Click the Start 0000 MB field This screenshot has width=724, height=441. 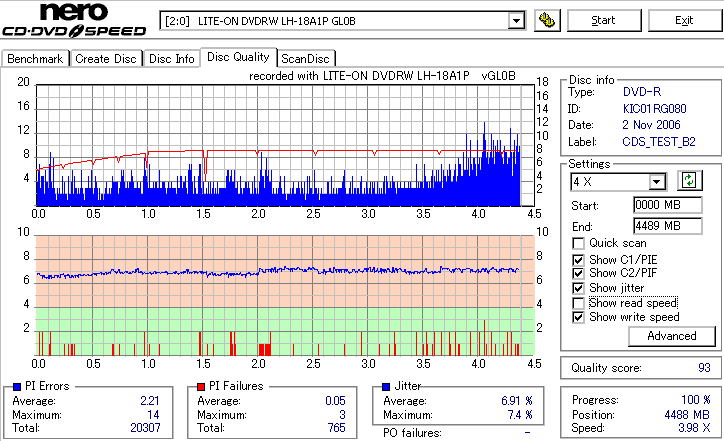coord(668,205)
